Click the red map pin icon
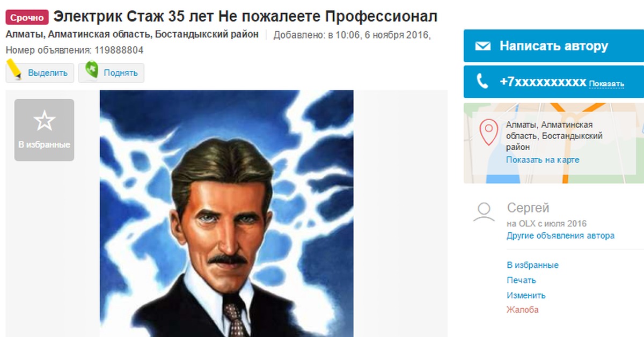Viewport: 644px width, 337px height. [488, 133]
